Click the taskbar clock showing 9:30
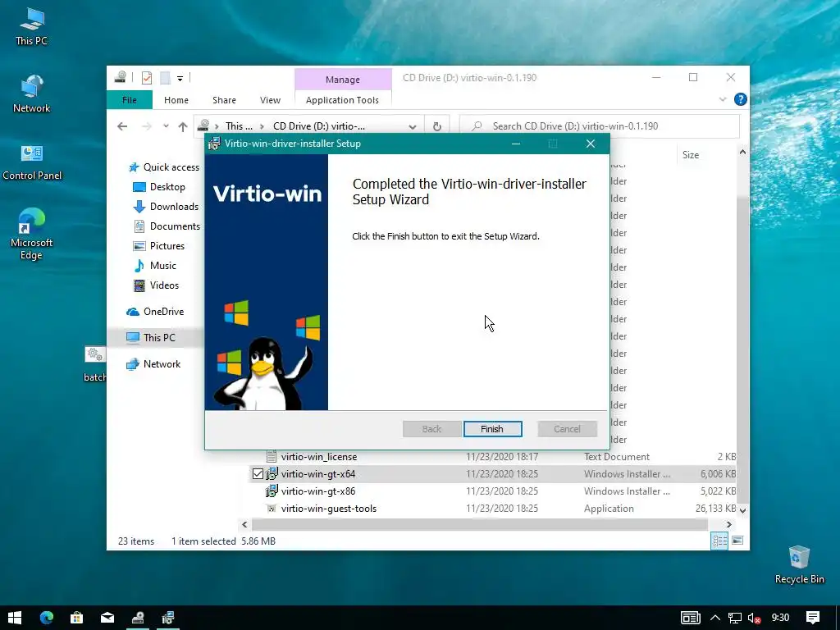The image size is (840, 630). tap(781, 618)
